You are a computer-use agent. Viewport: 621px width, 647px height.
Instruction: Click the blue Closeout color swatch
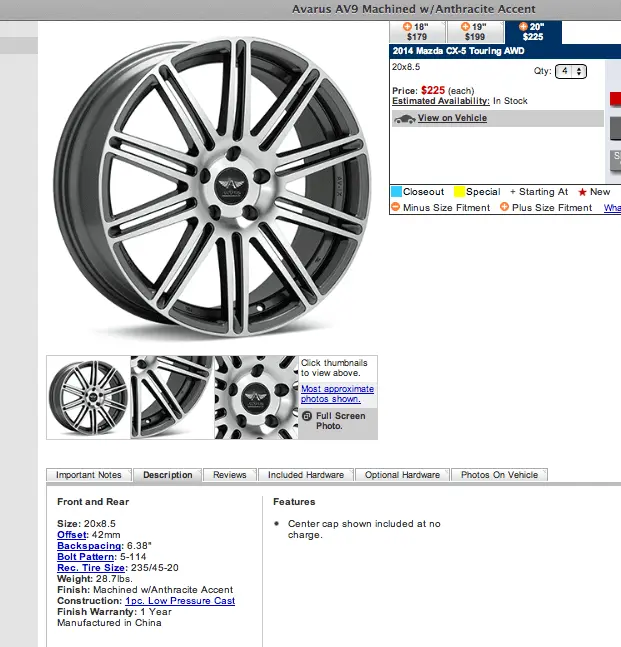click(x=396, y=192)
